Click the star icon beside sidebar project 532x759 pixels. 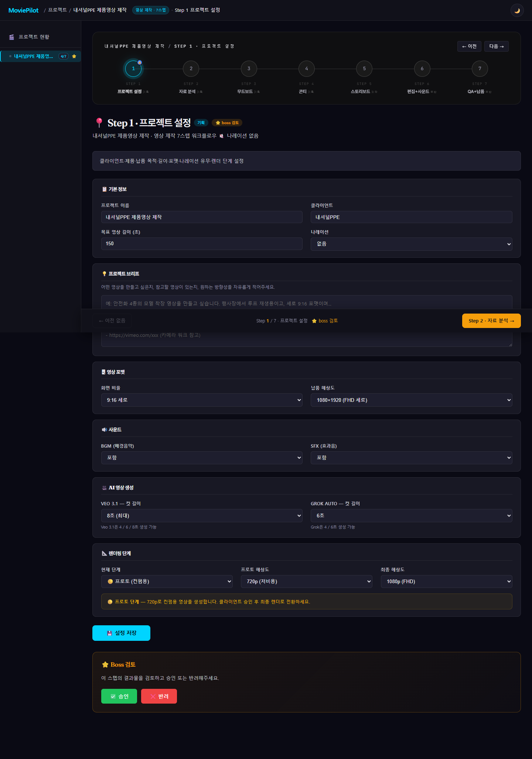[74, 56]
